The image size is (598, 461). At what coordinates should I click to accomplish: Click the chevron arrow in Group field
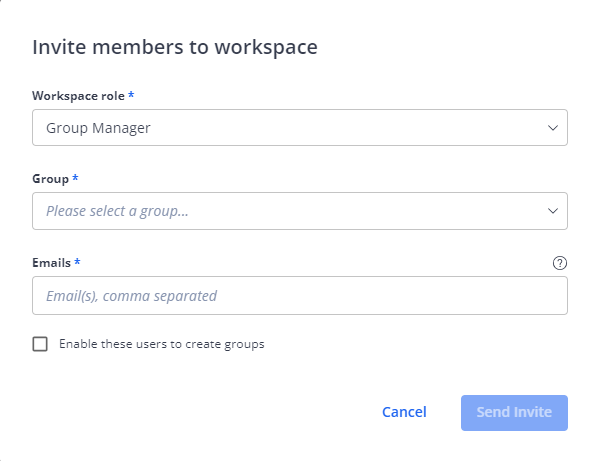pyautogui.click(x=553, y=211)
